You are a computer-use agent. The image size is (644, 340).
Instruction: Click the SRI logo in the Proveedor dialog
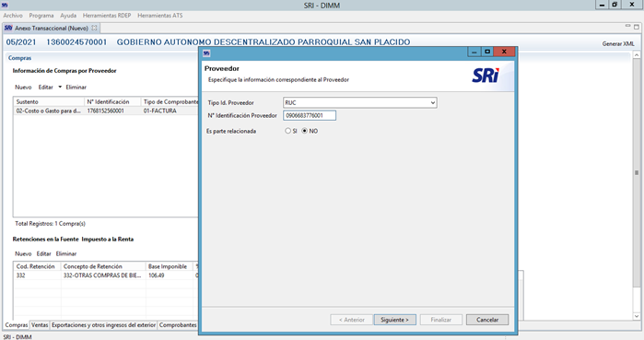(486, 76)
